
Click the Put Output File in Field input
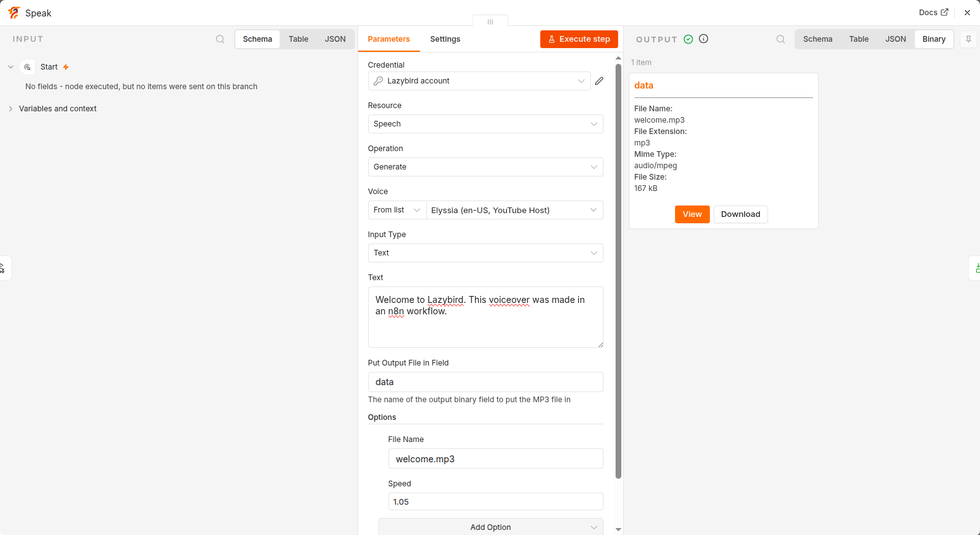[x=486, y=382]
